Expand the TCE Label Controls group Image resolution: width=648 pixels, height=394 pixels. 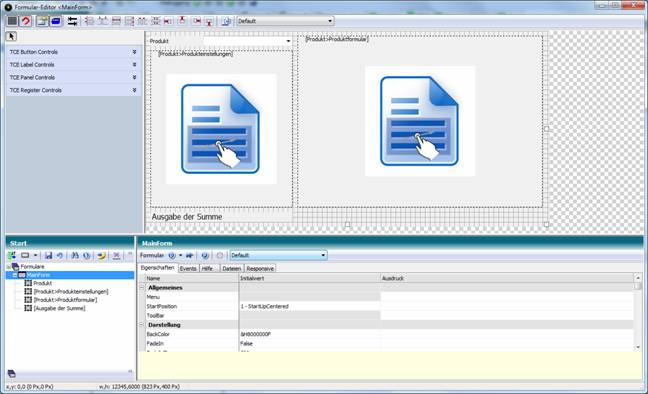pos(134,64)
